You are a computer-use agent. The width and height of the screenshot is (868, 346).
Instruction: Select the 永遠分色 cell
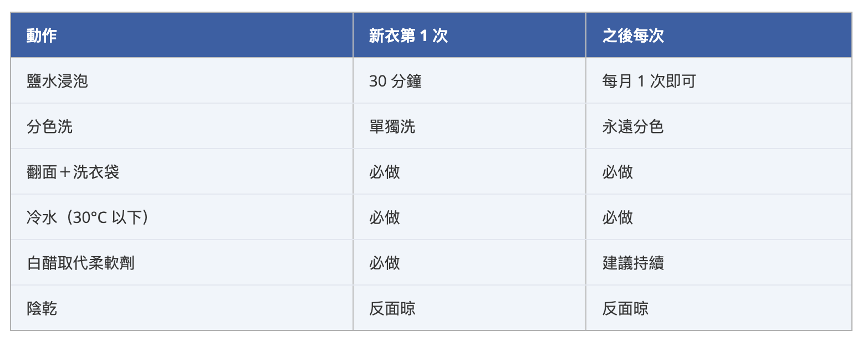pos(633,127)
